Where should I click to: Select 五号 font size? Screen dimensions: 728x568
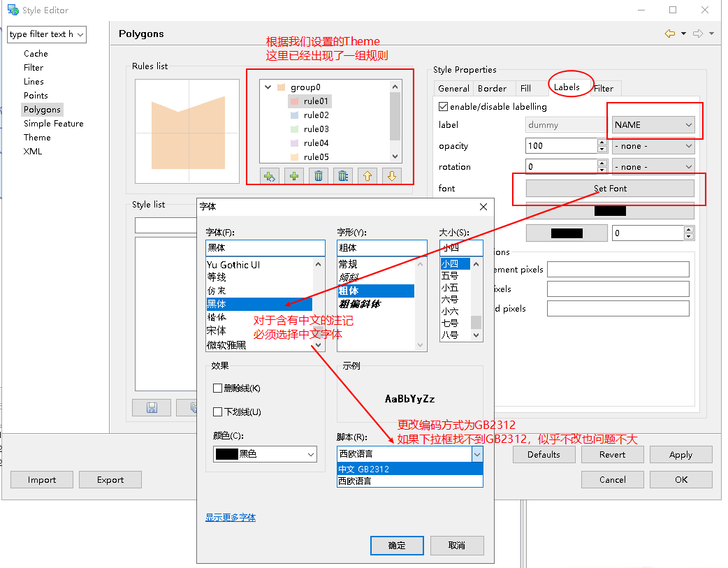click(x=450, y=276)
